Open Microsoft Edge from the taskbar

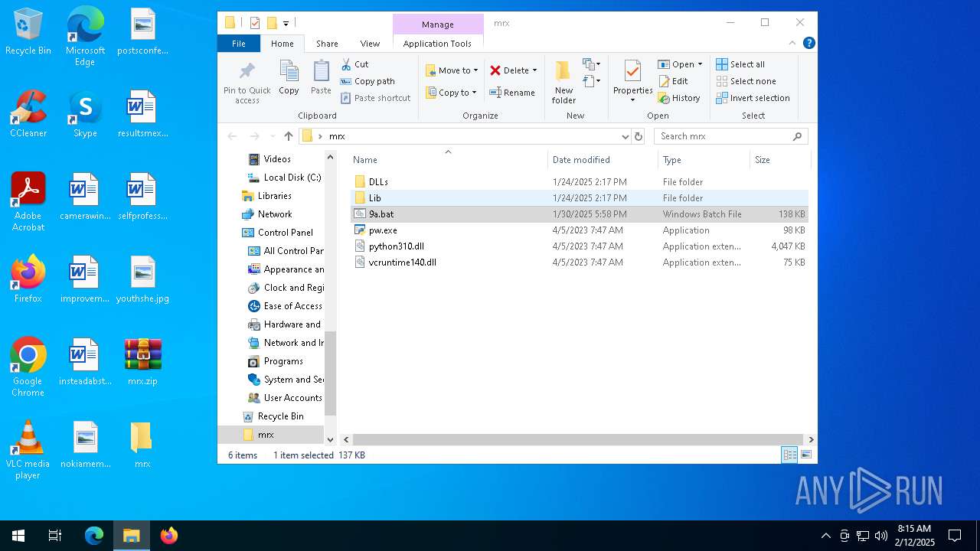tap(94, 536)
